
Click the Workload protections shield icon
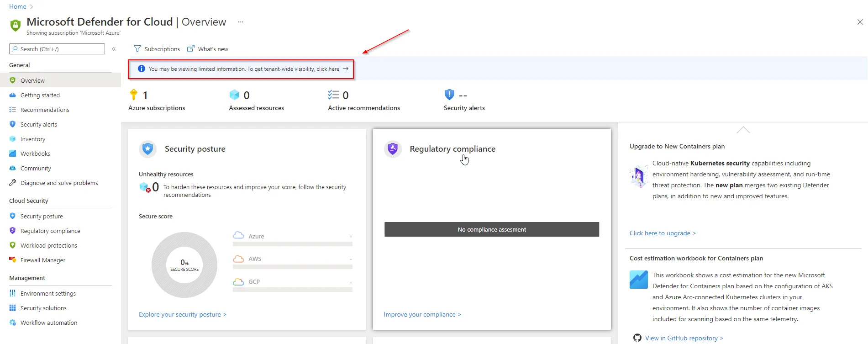pyautogui.click(x=13, y=245)
